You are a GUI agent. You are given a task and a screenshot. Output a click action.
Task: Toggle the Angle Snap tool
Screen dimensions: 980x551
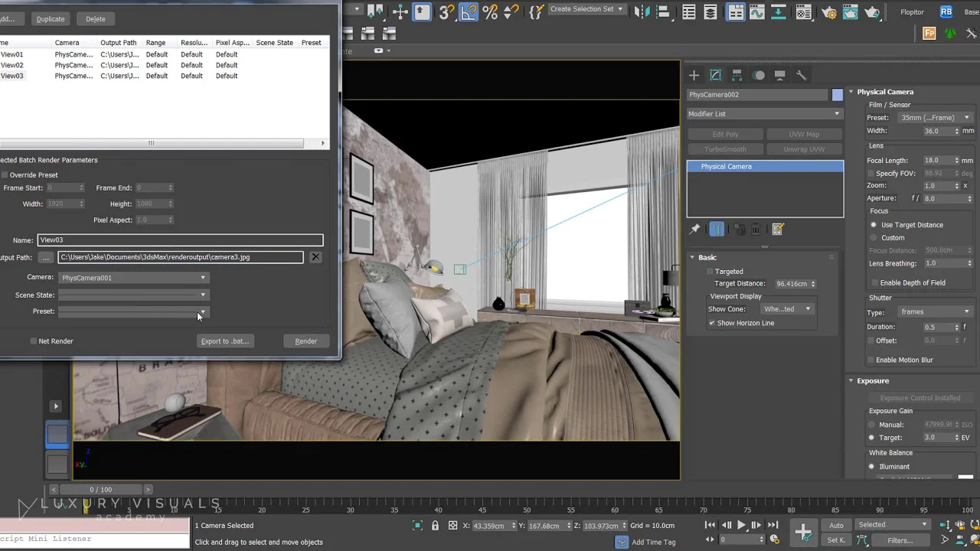tap(469, 12)
